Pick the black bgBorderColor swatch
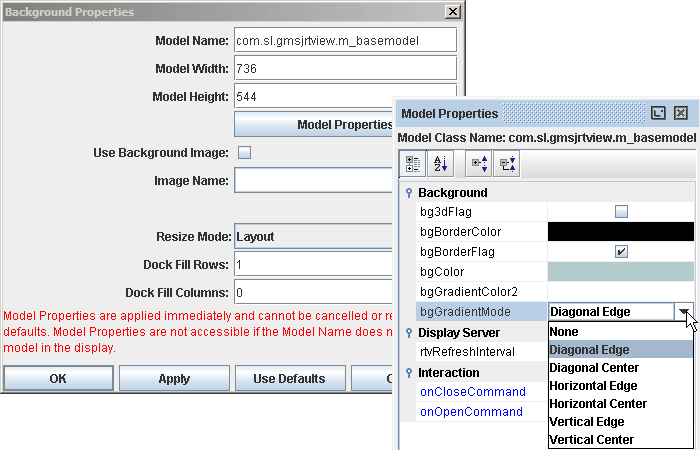 pyautogui.click(x=621, y=231)
